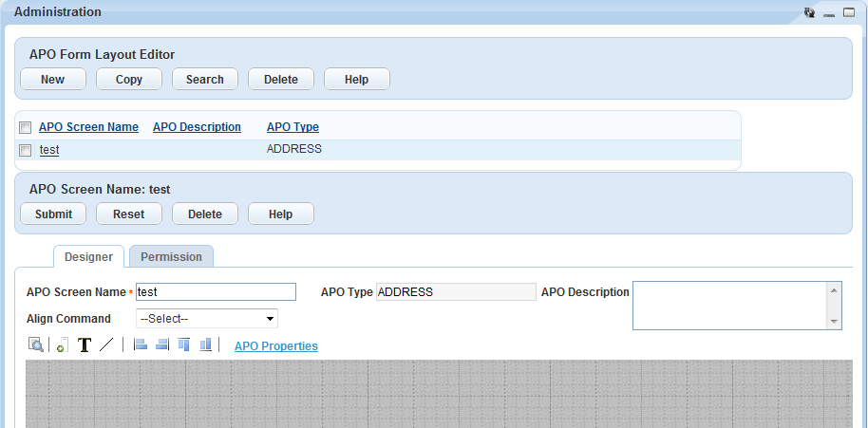Select the line drawing tool

click(106, 345)
